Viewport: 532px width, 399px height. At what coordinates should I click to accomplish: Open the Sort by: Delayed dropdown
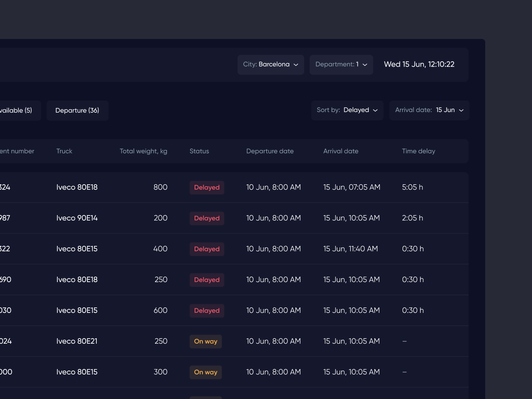click(347, 110)
